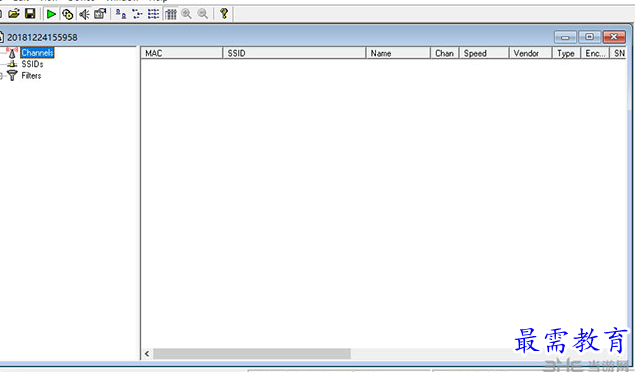Click the 20181224155958 window title
Image resolution: width=636 pixels, height=372 pixels.
[x=42, y=37]
